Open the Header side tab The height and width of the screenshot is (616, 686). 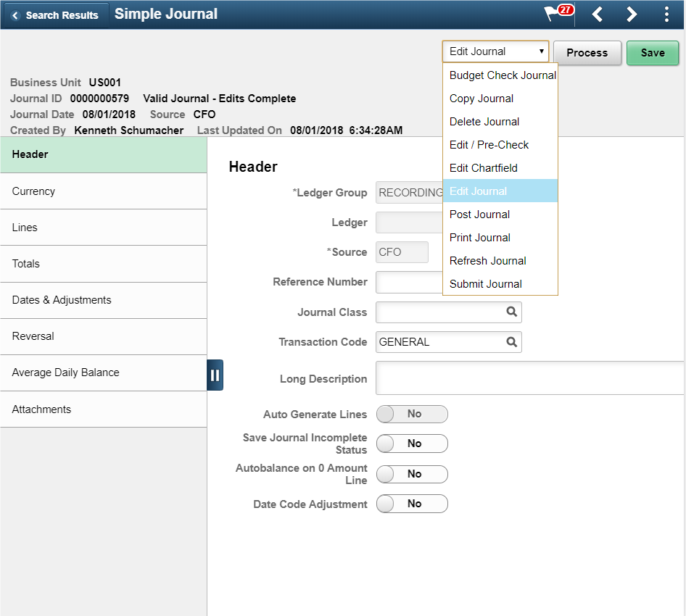[x=103, y=155]
